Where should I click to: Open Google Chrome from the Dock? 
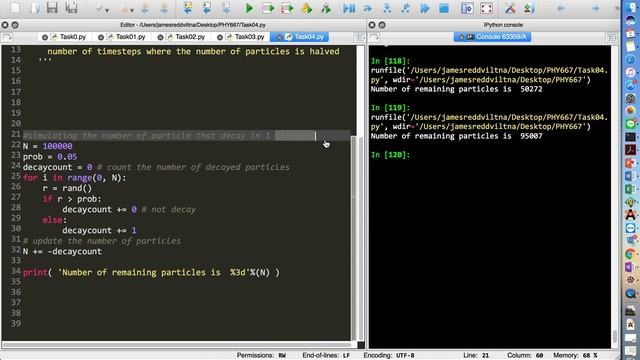(631, 254)
